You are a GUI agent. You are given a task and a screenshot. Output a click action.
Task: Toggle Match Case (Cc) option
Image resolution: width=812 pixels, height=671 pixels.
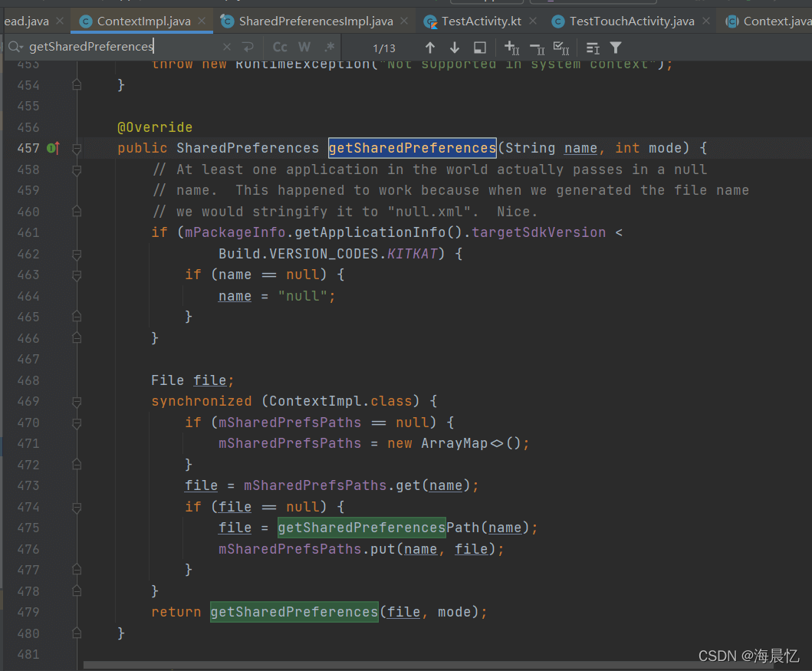click(280, 47)
